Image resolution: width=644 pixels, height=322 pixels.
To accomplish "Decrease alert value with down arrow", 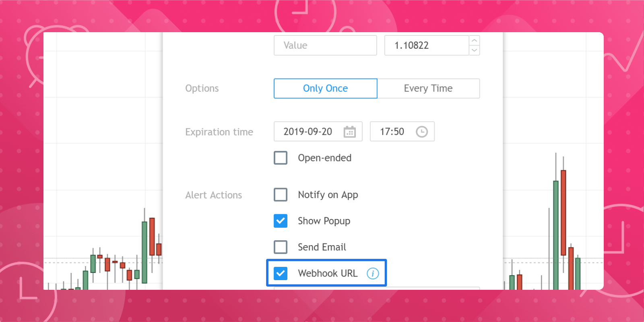I will tap(475, 50).
